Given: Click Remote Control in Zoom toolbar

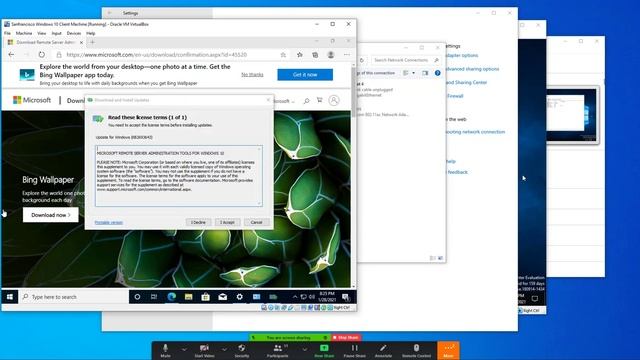Looking at the screenshot, I should point(416,350).
